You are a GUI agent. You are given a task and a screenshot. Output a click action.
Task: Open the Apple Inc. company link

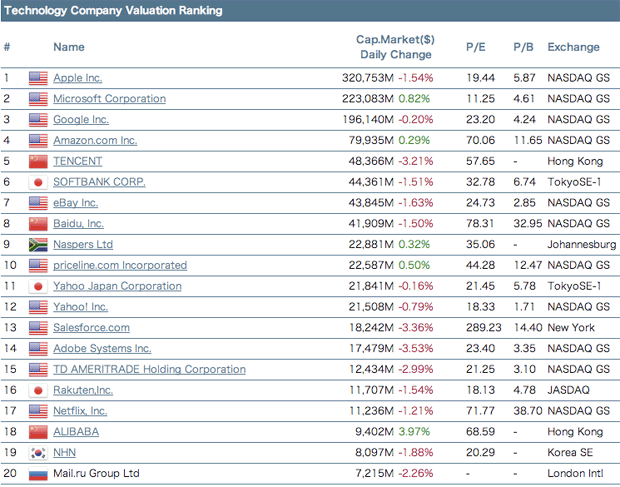click(78, 78)
